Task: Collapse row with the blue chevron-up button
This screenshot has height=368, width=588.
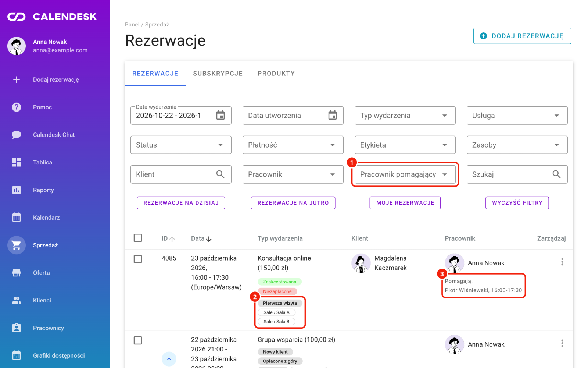Action: pyautogui.click(x=169, y=359)
